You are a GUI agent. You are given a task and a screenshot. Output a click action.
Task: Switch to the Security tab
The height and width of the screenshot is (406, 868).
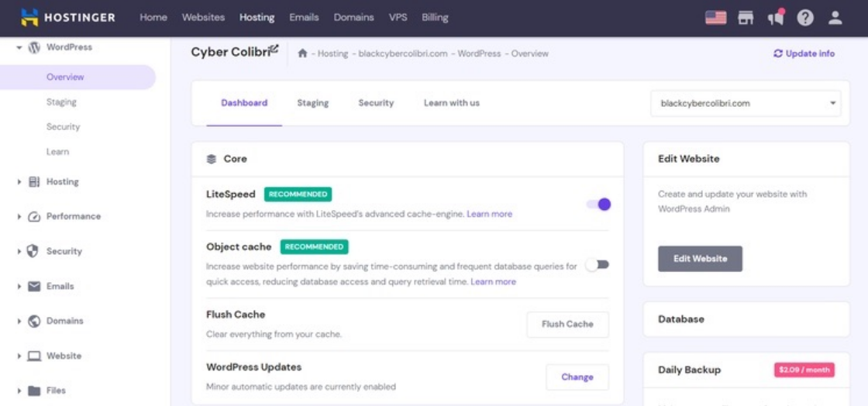[376, 103]
